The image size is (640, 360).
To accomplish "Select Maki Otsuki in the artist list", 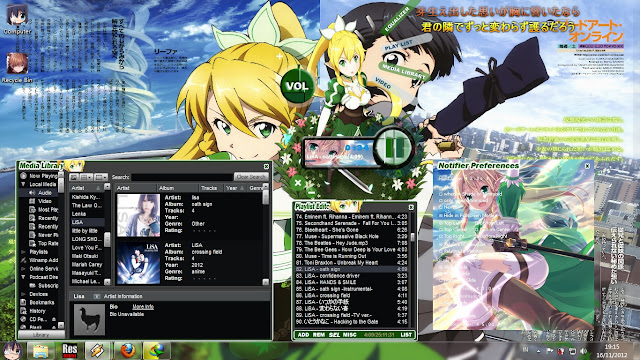I will tap(87, 256).
